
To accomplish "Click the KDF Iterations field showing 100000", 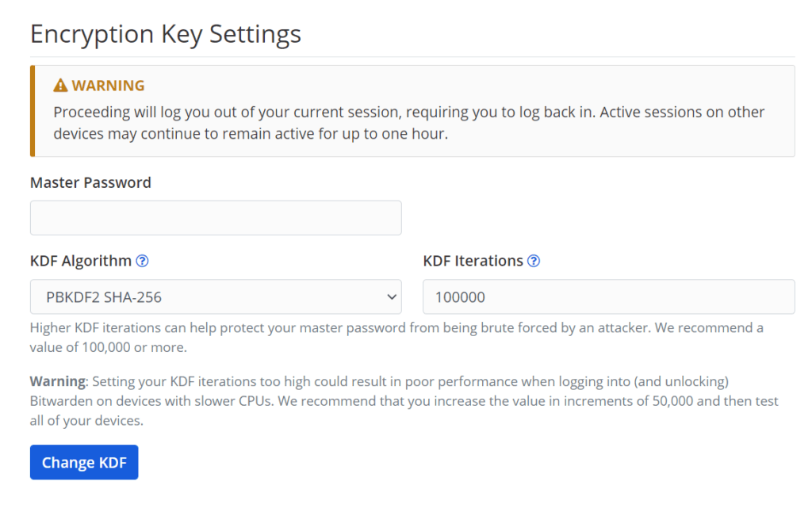I will 608,296.
